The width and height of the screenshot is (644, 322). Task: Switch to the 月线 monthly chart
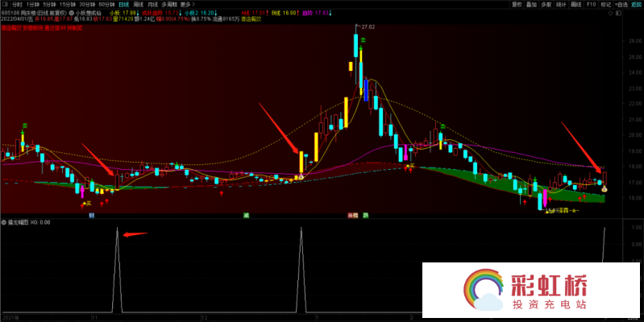[152, 5]
